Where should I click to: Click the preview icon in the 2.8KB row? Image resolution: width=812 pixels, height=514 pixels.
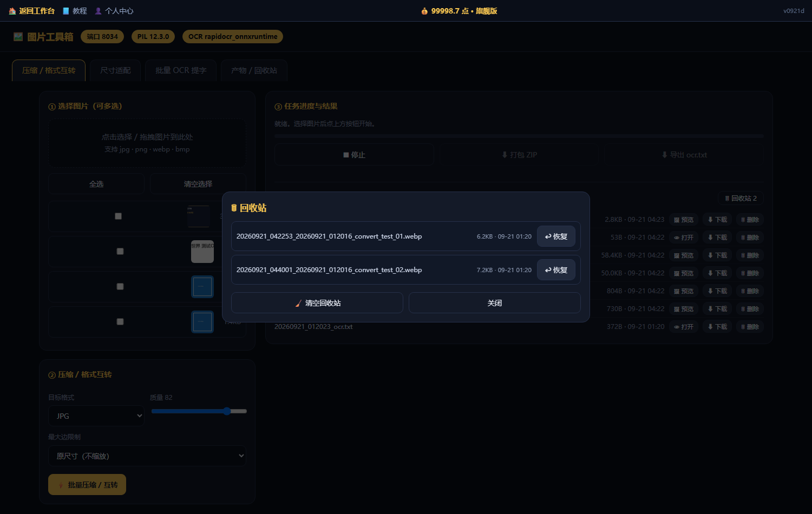677,220
